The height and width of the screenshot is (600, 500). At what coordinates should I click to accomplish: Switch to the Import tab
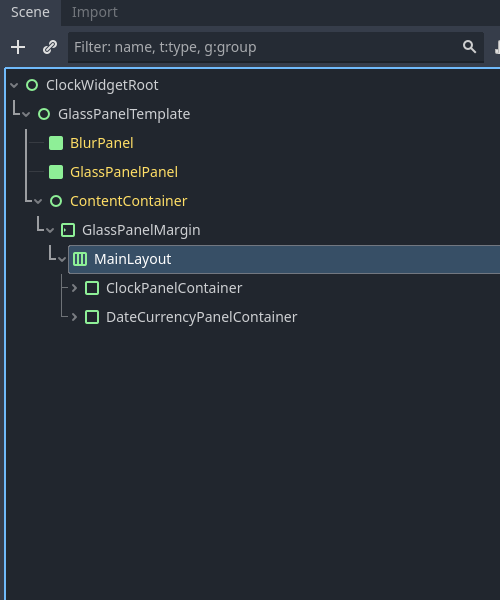[x=94, y=12]
